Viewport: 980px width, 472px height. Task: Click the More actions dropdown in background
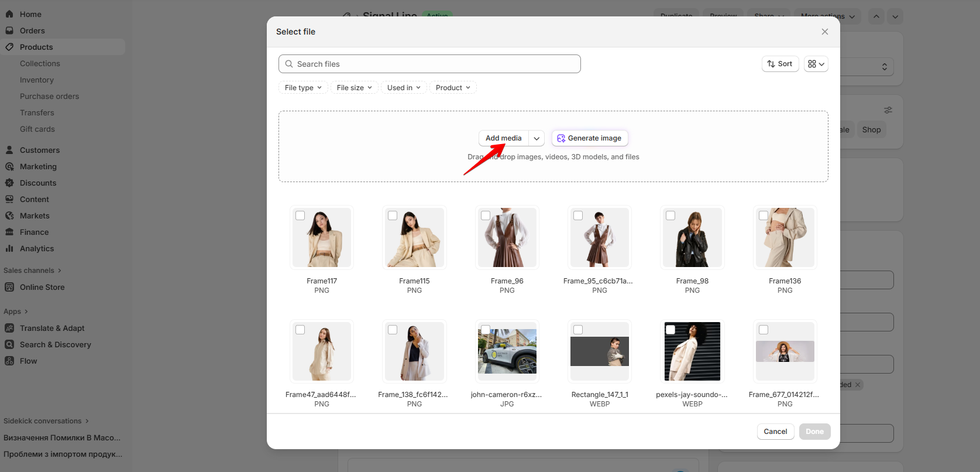[828, 16]
